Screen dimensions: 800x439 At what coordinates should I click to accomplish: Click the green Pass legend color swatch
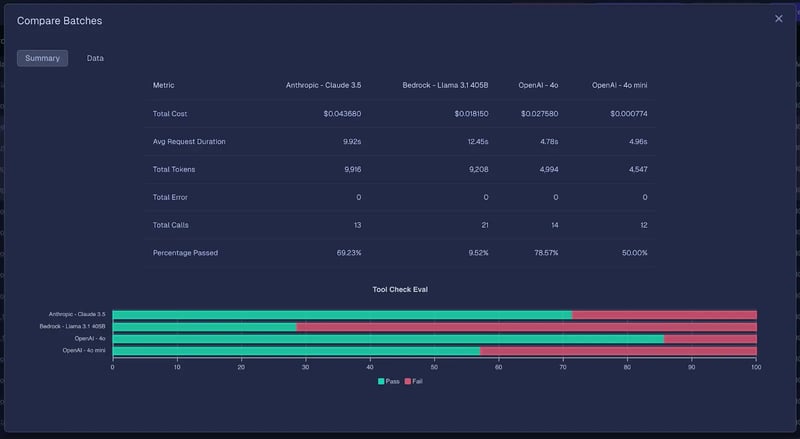point(381,382)
